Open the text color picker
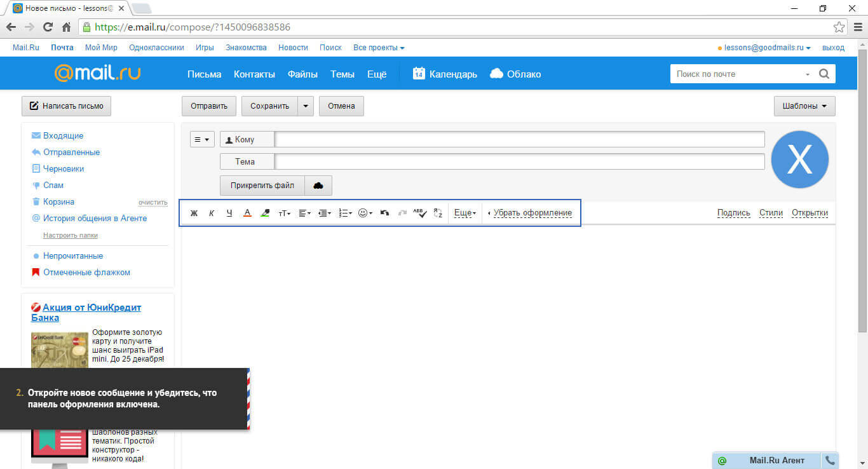868x469 pixels. pyautogui.click(x=248, y=214)
